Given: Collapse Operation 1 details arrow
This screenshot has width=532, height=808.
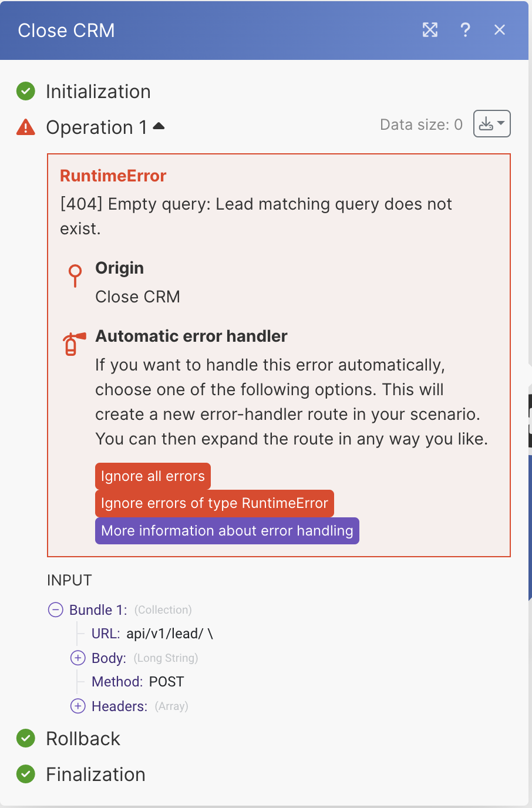Looking at the screenshot, I should (159, 126).
